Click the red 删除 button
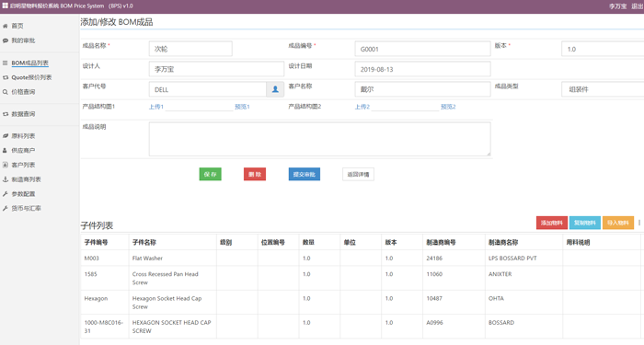Image resolution: width=644 pixels, height=345 pixels. 255,174
